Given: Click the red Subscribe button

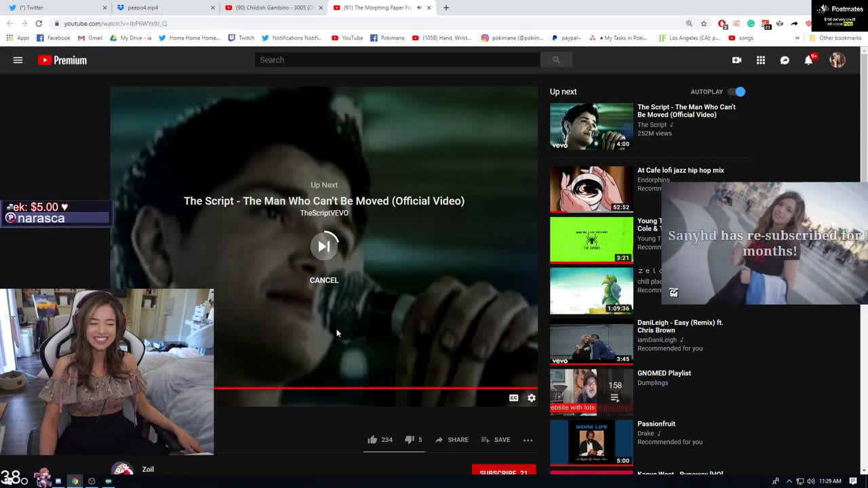Looking at the screenshot, I should (503, 470).
